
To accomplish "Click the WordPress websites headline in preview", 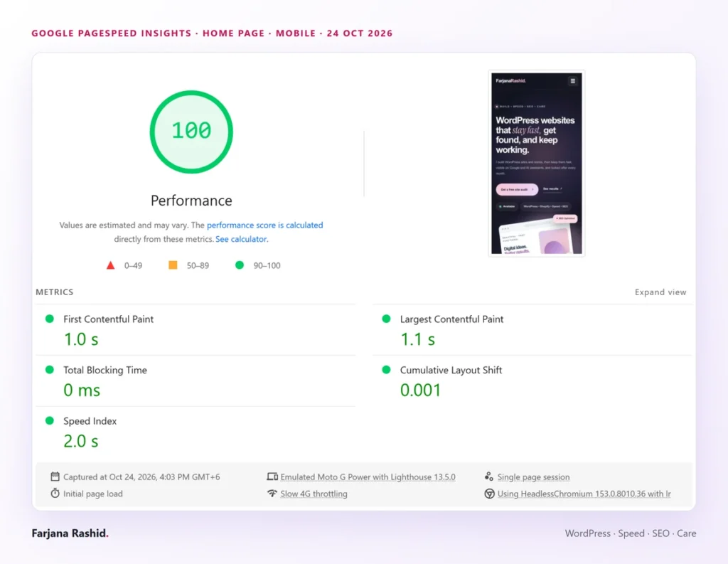I will [535, 134].
